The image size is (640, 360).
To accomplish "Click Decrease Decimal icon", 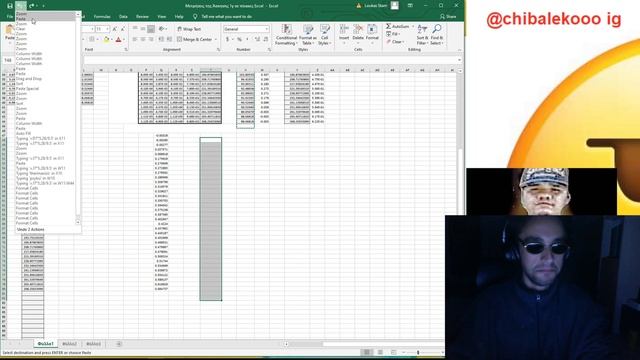I will [266, 39].
